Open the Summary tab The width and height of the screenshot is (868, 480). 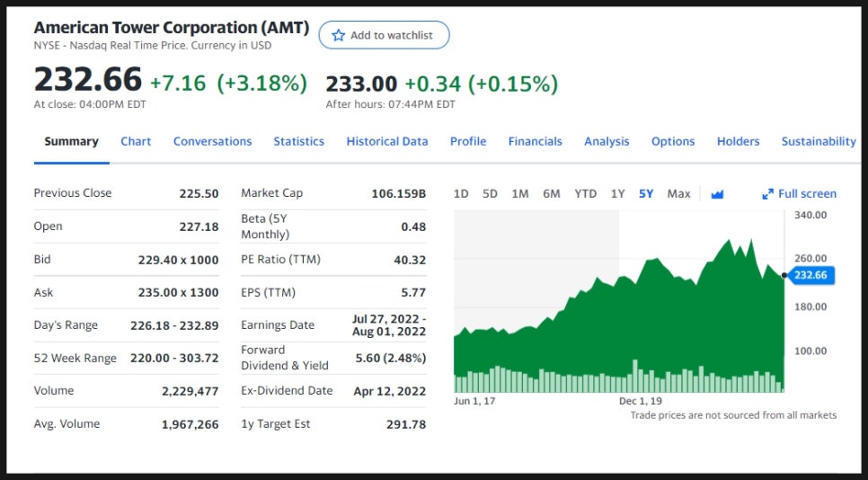tap(71, 142)
